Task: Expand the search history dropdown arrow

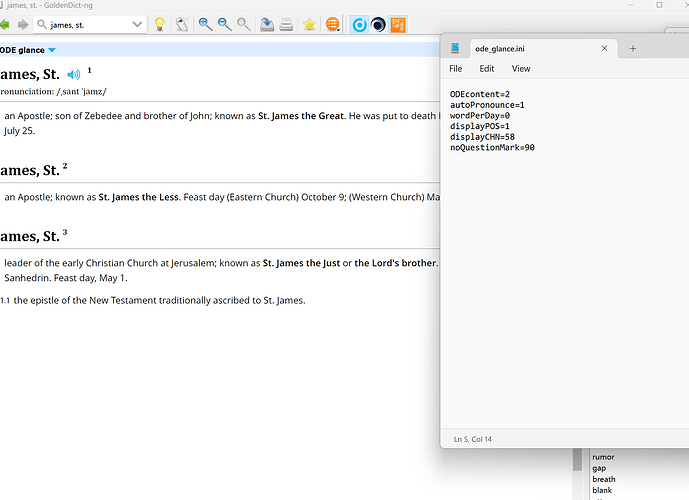Action: (137, 25)
